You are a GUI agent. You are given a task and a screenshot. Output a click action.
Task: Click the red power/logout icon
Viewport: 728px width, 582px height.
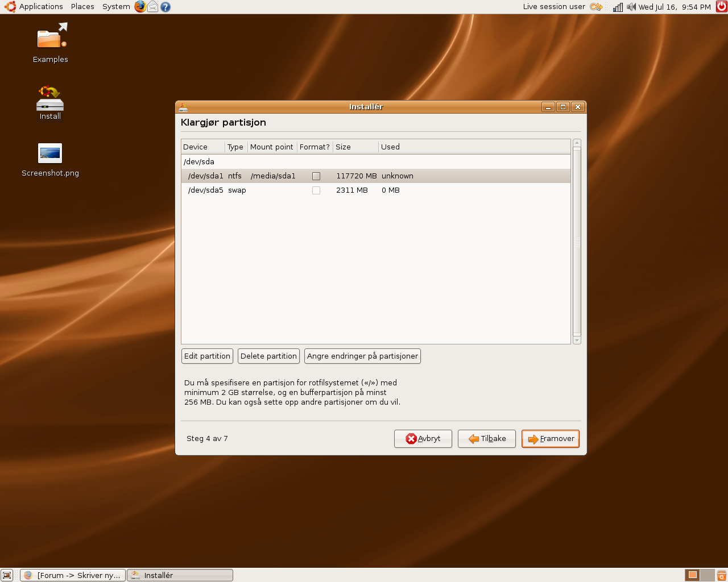tap(721, 7)
